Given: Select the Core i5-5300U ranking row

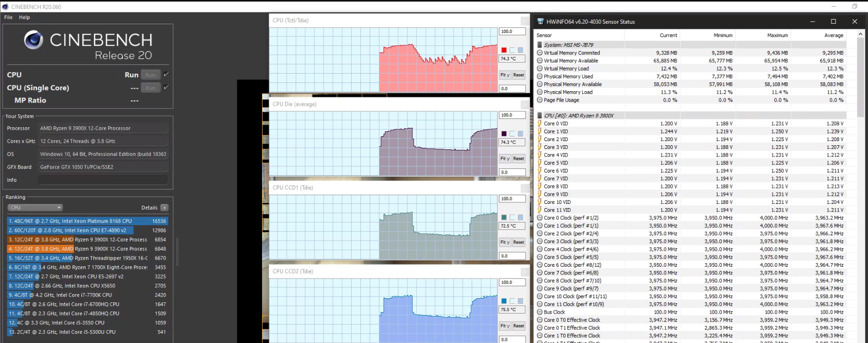Looking at the screenshot, I should (88, 332).
